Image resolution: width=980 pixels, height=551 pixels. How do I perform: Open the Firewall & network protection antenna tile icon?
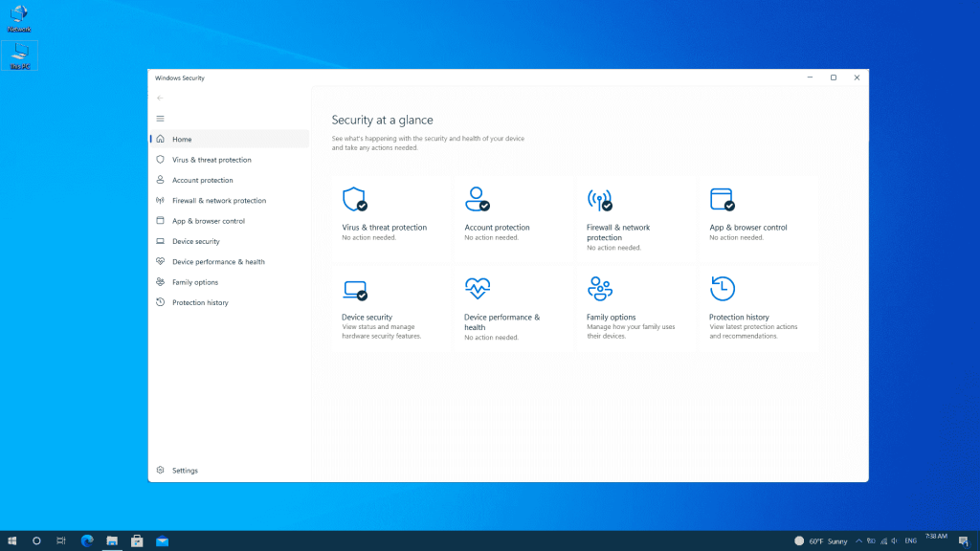(x=599, y=200)
